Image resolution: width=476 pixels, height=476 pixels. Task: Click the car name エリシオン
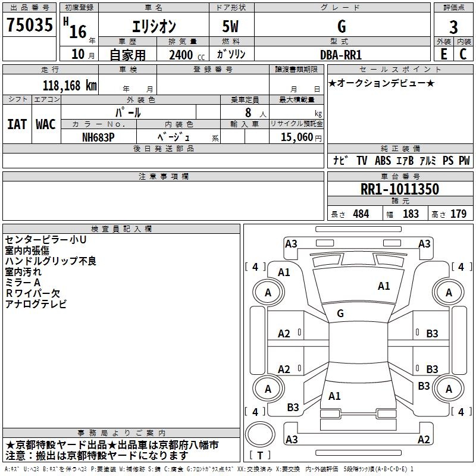[x=153, y=27]
